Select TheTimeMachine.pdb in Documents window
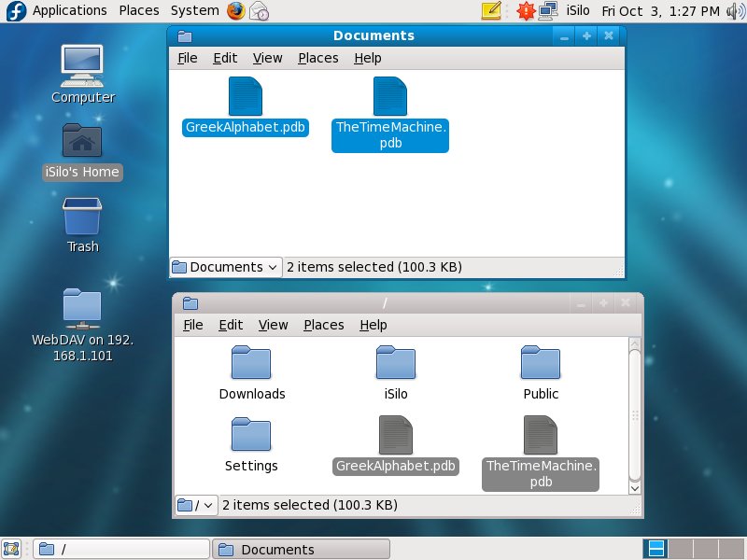The image size is (747, 560). click(x=390, y=97)
